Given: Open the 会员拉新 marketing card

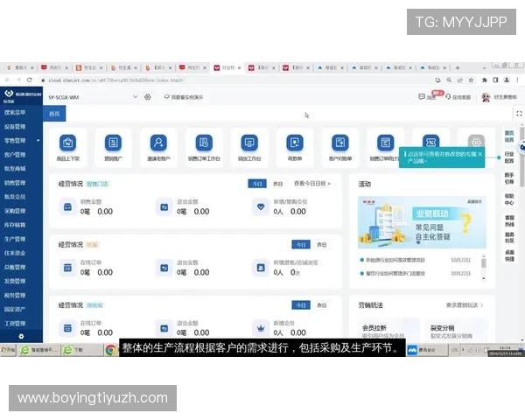Looking at the screenshot, I should tap(388, 329).
